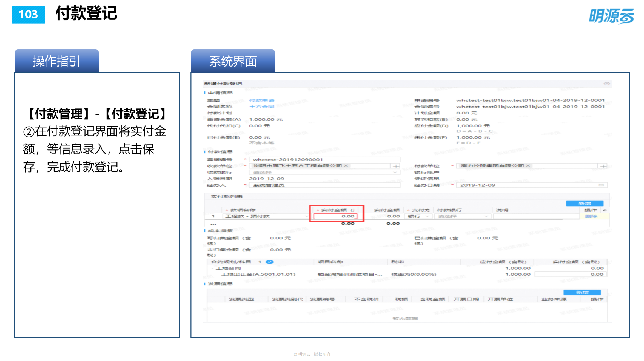The height and width of the screenshot is (361, 644).
Task: Click 新增 in the 发票信息 section
Action: point(582,292)
